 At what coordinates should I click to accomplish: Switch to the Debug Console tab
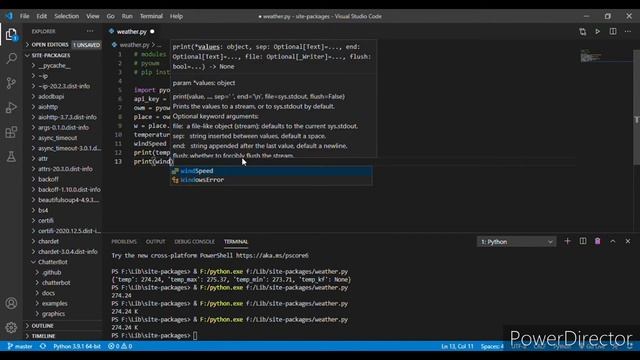pos(194,242)
